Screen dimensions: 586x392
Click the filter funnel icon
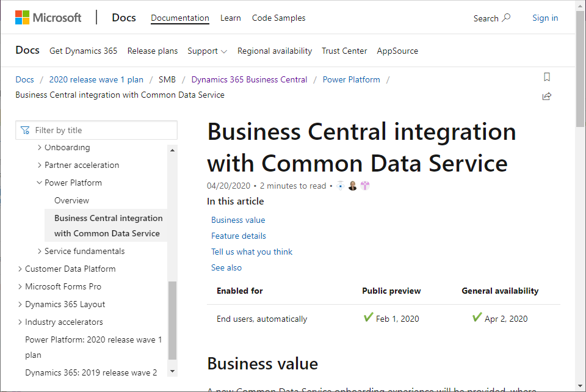(x=25, y=130)
